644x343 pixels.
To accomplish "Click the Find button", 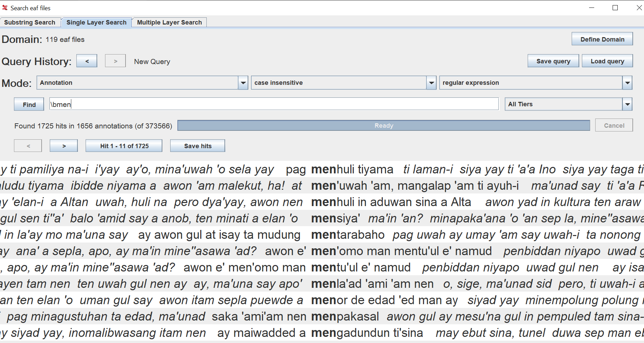I will tap(29, 104).
